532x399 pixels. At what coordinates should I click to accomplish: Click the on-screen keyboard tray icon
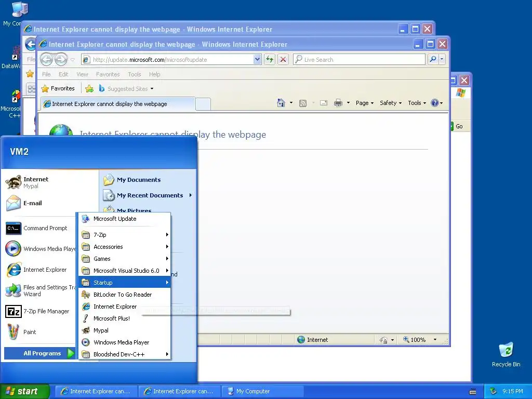click(x=473, y=392)
